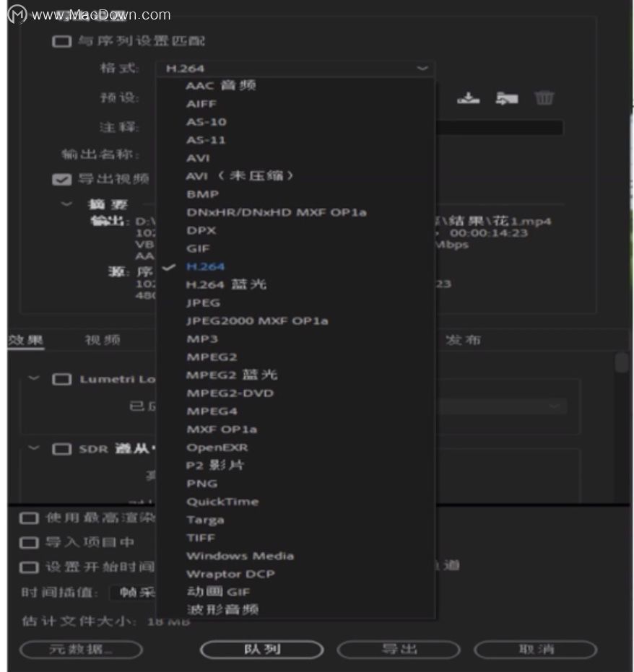The width and height of the screenshot is (634, 672).
Task: Collapse the 摘要 section
Action: point(66,204)
